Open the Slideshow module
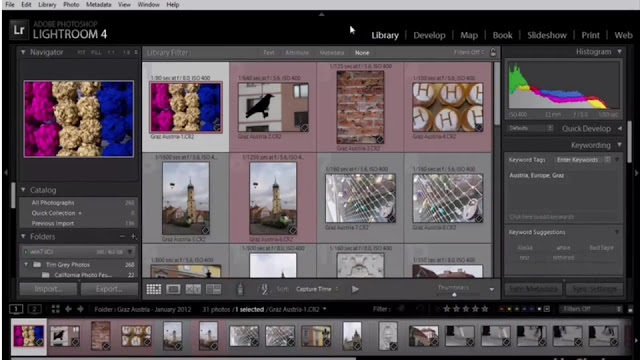Image resolution: width=640 pixels, height=360 pixels. click(547, 35)
